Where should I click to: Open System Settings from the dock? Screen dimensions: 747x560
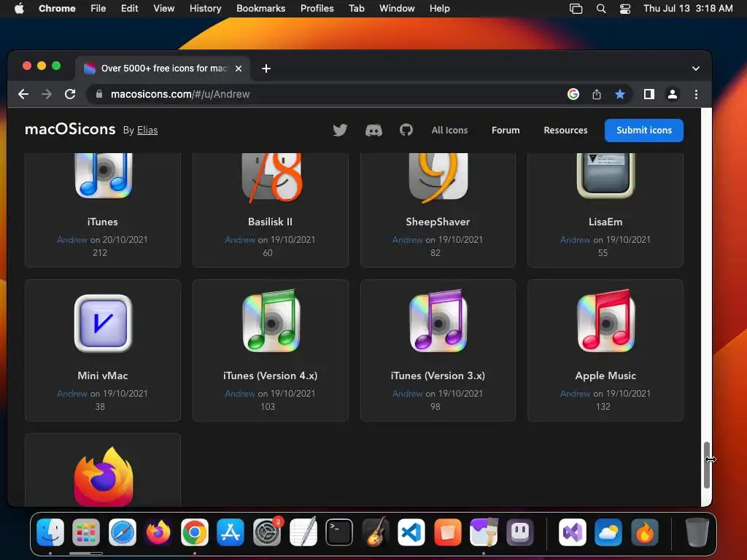pyautogui.click(x=267, y=532)
